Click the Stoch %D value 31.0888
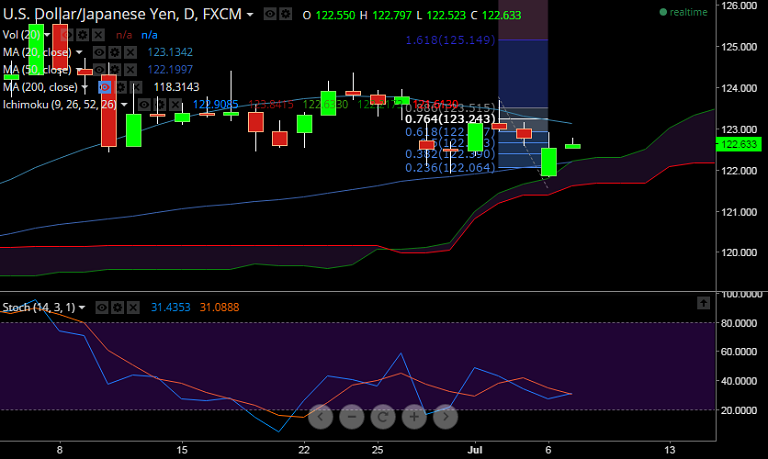 [219, 308]
